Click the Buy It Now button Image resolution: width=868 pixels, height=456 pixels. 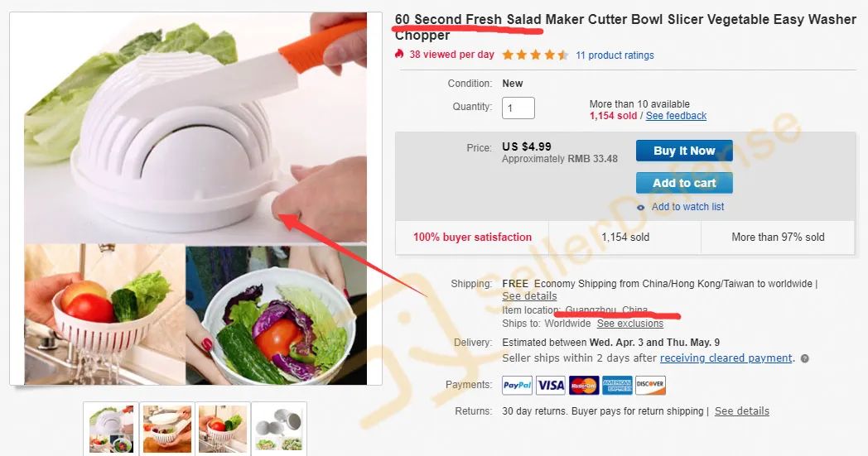684,151
